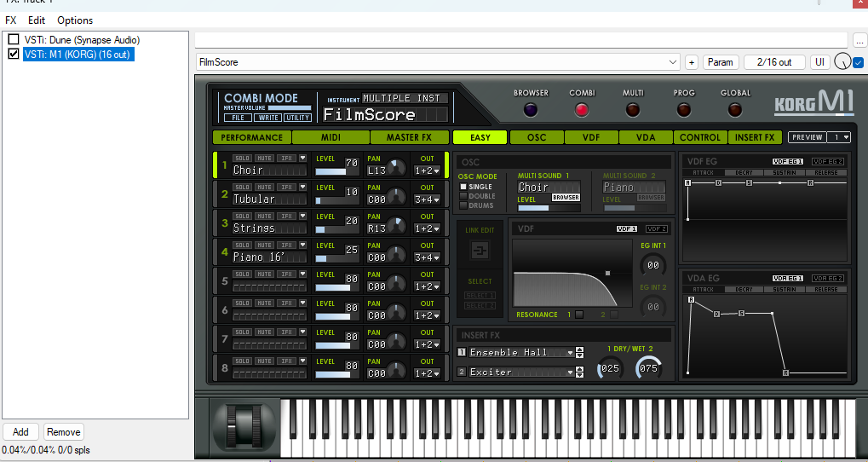Click the LINK EDIT icon
The height and width of the screenshot is (462, 868).
(480, 251)
